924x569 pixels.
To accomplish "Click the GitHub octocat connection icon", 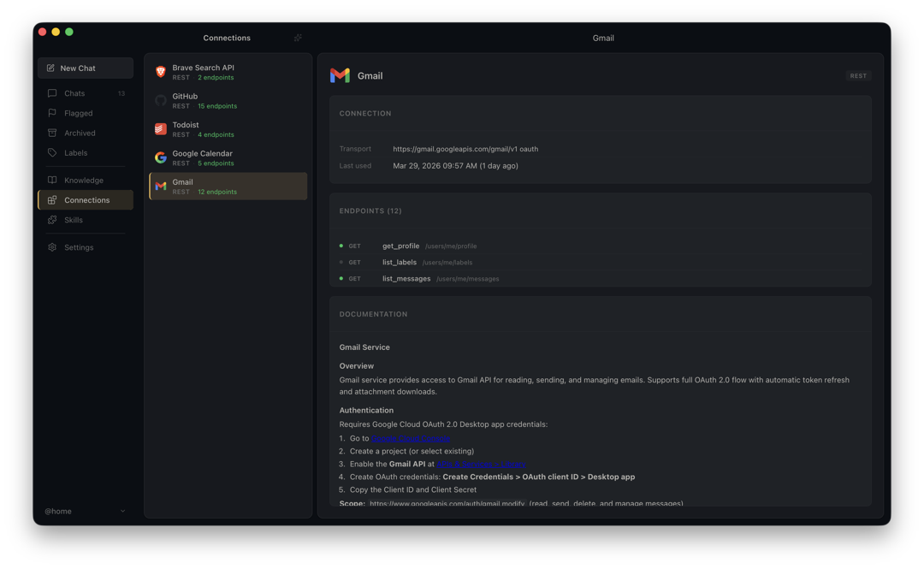I will tap(161, 101).
